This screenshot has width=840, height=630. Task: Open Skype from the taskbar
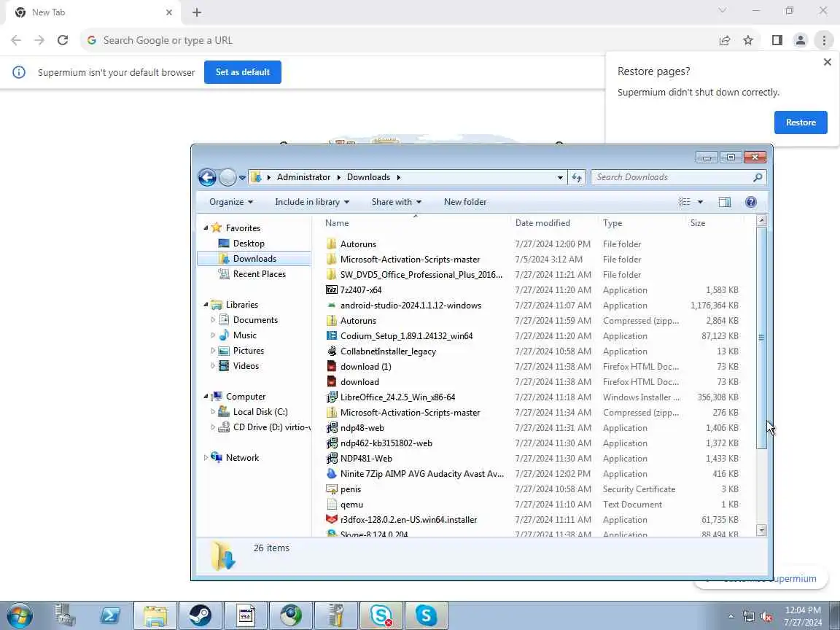click(426, 615)
